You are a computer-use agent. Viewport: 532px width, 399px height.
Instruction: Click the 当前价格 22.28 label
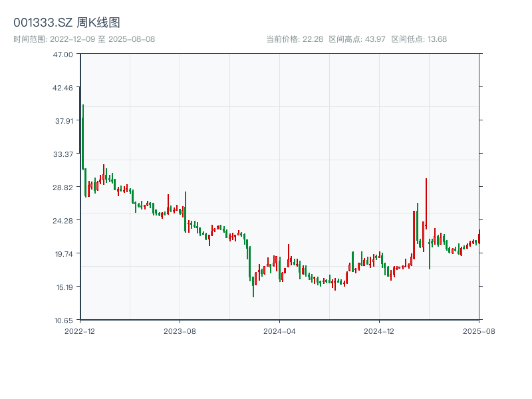(x=295, y=39)
